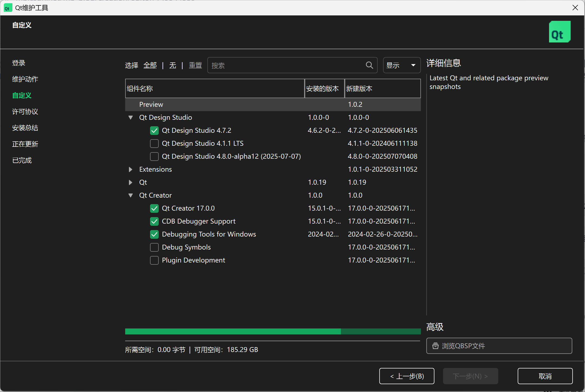Open the 显示 dropdown
Screen dimensions: 585x392
(402, 65)
